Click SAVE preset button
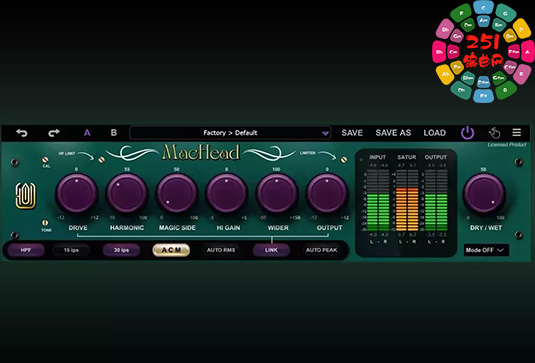 click(x=352, y=133)
